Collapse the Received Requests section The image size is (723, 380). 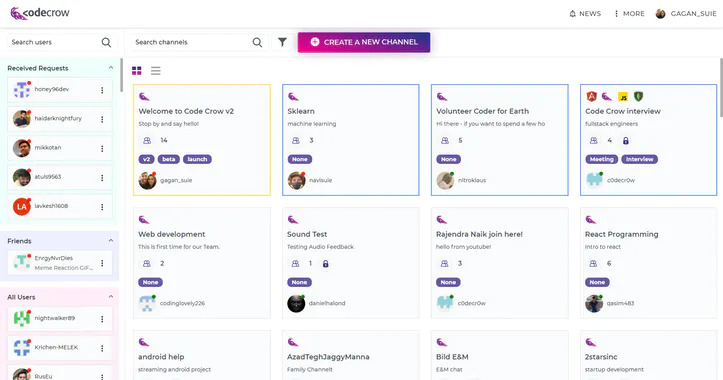pos(111,68)
